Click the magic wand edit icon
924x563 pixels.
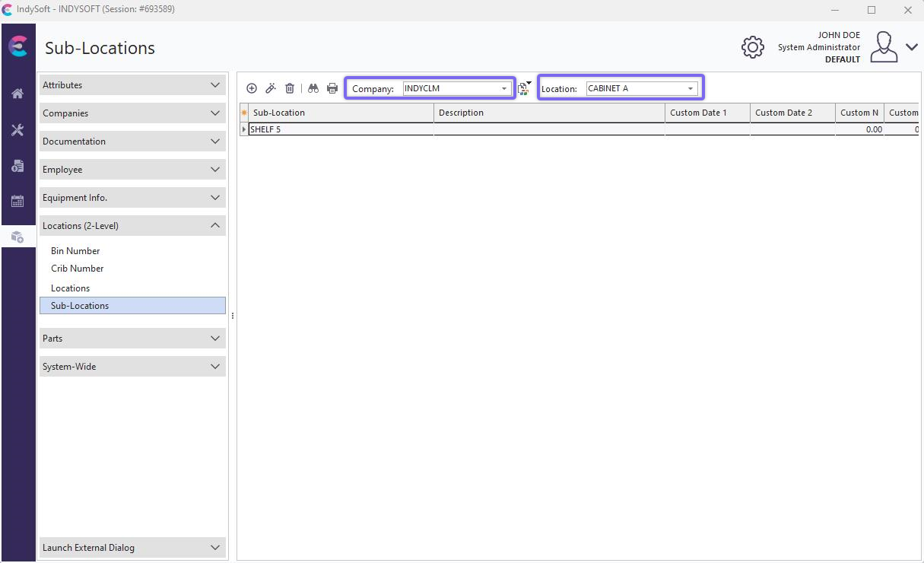pos(271,88)
